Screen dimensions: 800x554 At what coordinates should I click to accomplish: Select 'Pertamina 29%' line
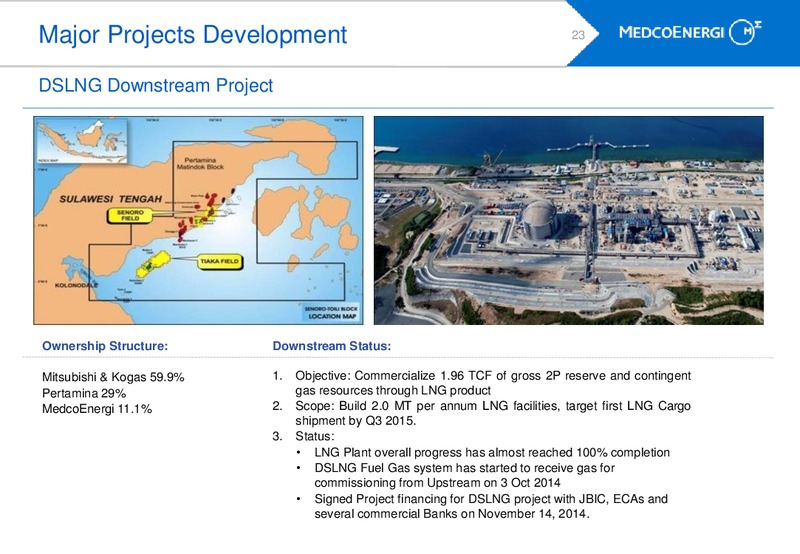(84, 393)
